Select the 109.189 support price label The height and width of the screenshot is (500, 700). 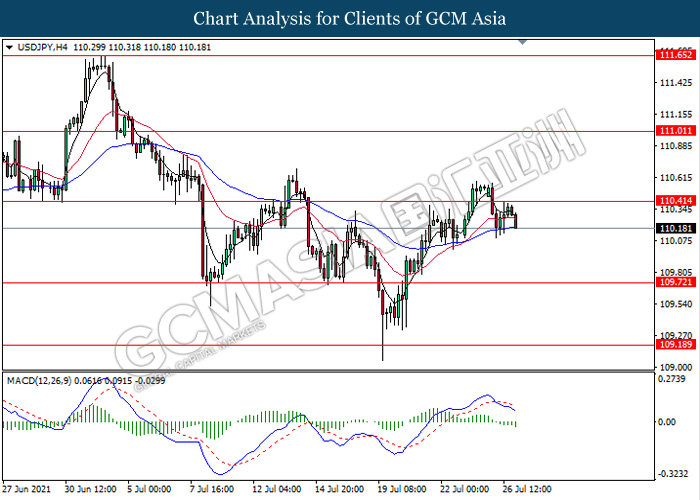coord(675,345)
